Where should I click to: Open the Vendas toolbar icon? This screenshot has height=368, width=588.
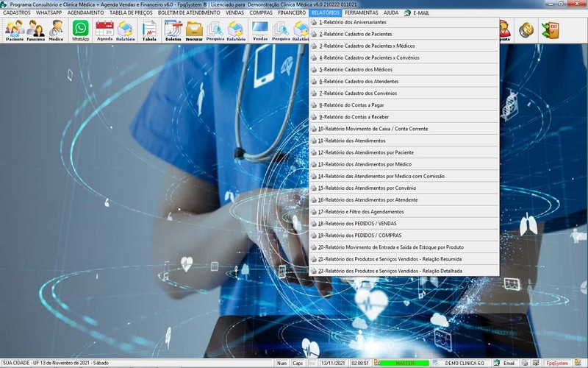[260, 30]
